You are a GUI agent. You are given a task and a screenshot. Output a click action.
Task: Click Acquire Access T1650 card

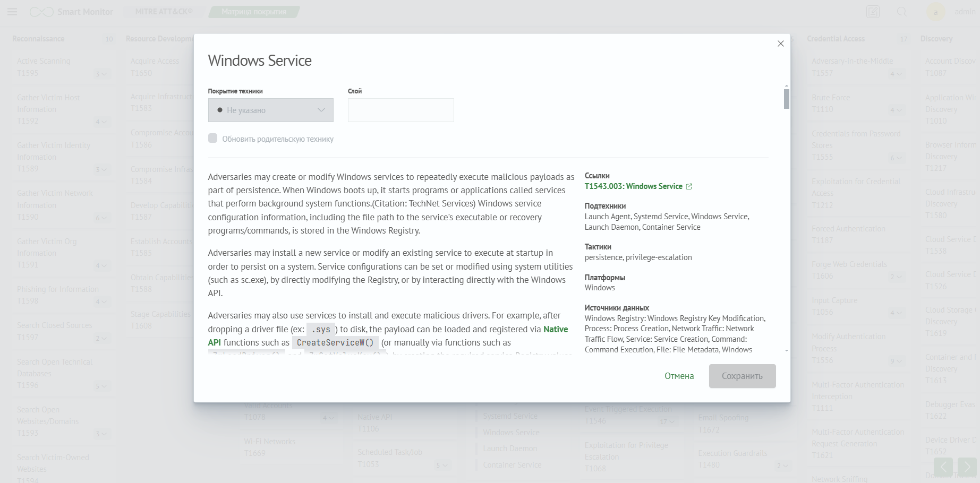[160, 67]
